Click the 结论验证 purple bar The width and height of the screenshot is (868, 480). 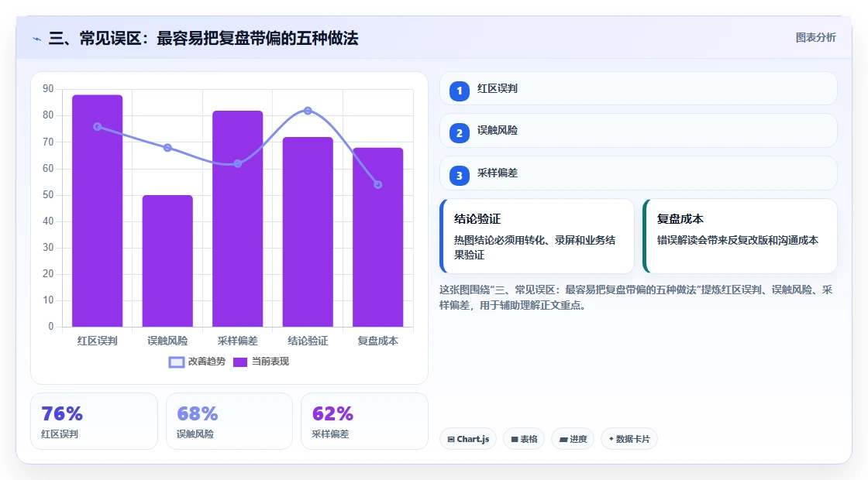[308, 231]
